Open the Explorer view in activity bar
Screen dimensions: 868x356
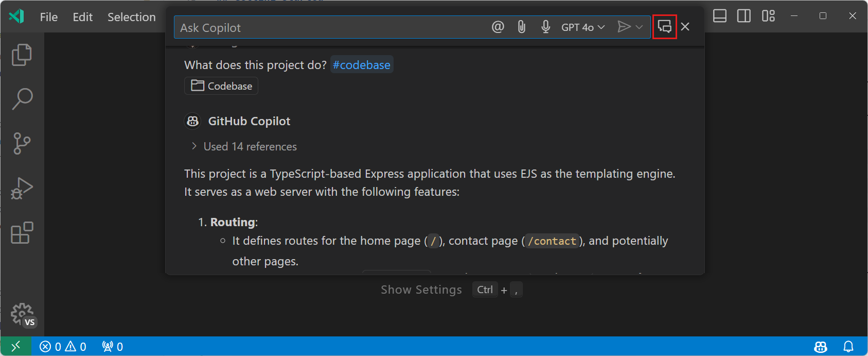tap(22, 55)
